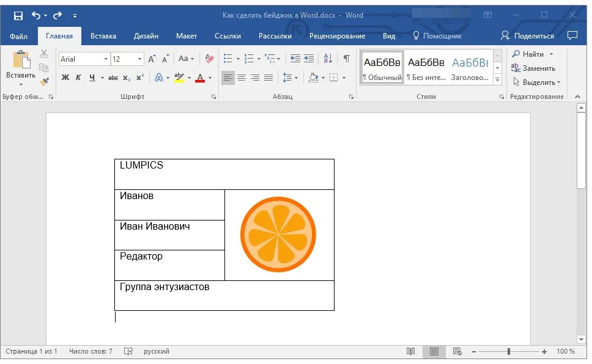This screenshot has height=364, width=592.
Task: Open the Arial font name dropdown
Action: 106,59
